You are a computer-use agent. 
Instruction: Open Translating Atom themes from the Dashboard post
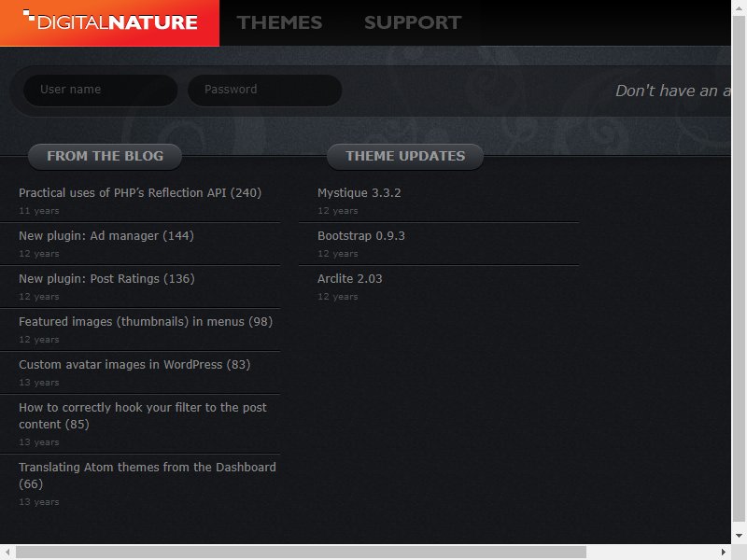tap(148, 475)
